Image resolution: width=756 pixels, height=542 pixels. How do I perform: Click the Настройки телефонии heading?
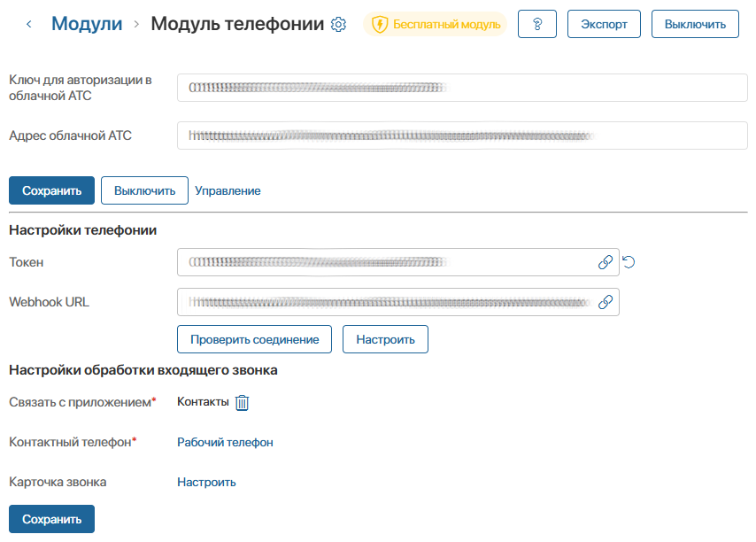83,230
